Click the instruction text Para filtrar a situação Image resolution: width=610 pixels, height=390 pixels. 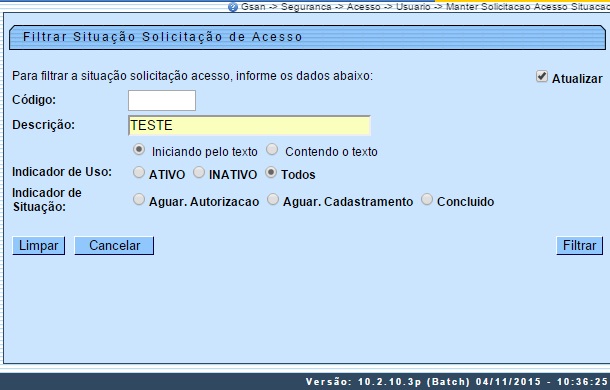[192, 76]
